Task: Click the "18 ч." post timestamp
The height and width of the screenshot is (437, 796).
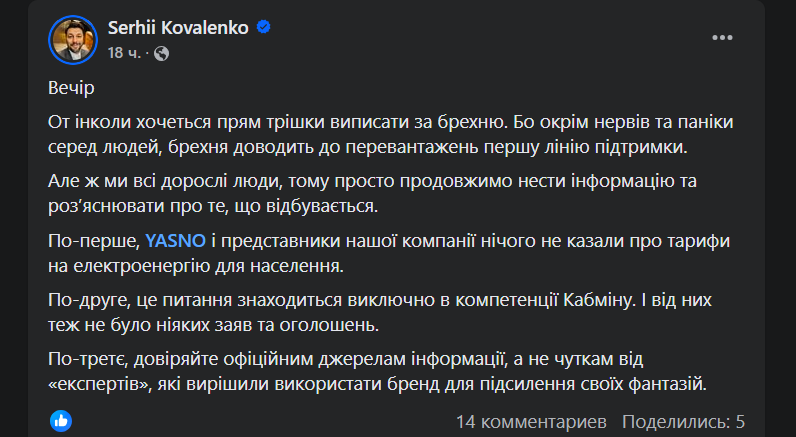Action: (x=125, y=52)
